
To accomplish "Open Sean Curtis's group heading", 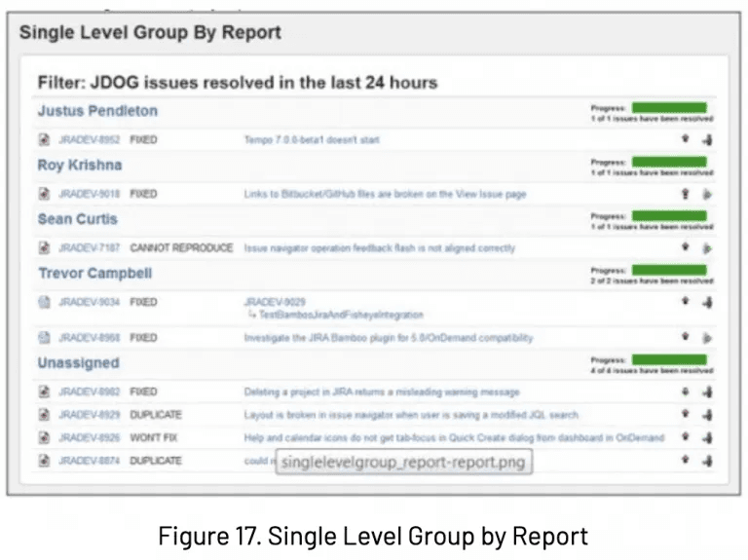I will (x=77, y=219).
